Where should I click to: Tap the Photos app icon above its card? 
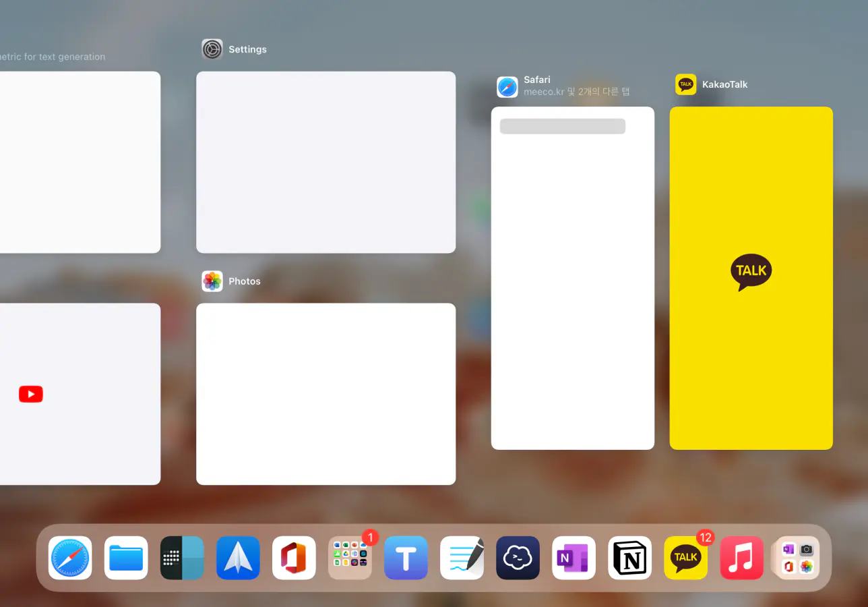click(x=212, y=281)
